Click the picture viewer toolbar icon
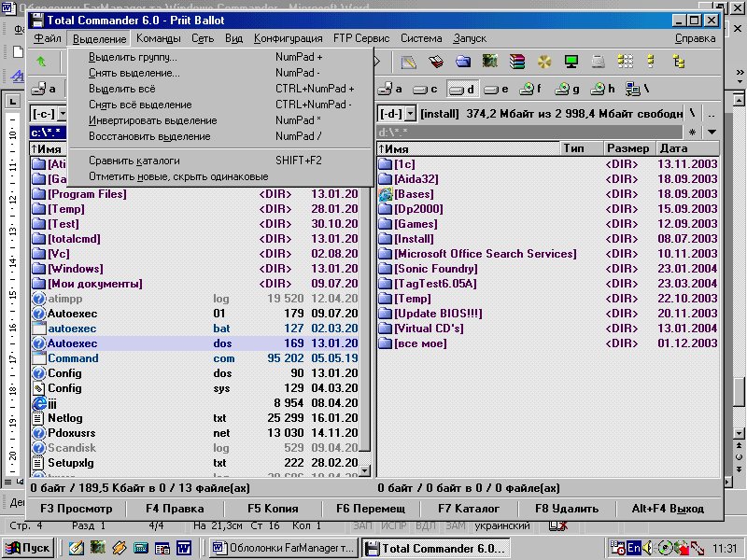The width and height of the screenshot is (747, 560). coord(489,62)
